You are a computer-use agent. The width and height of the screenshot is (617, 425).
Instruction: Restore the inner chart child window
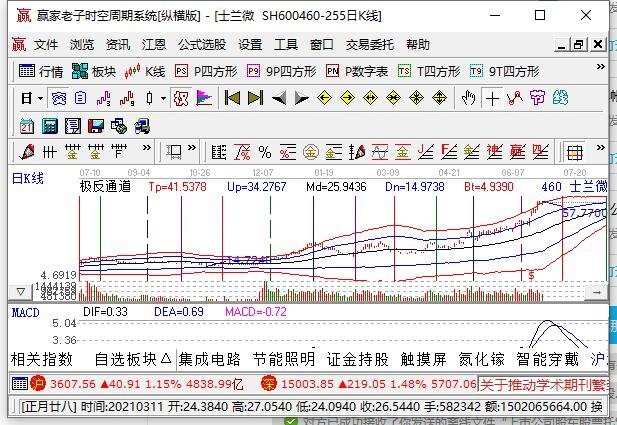pos(579,44)
